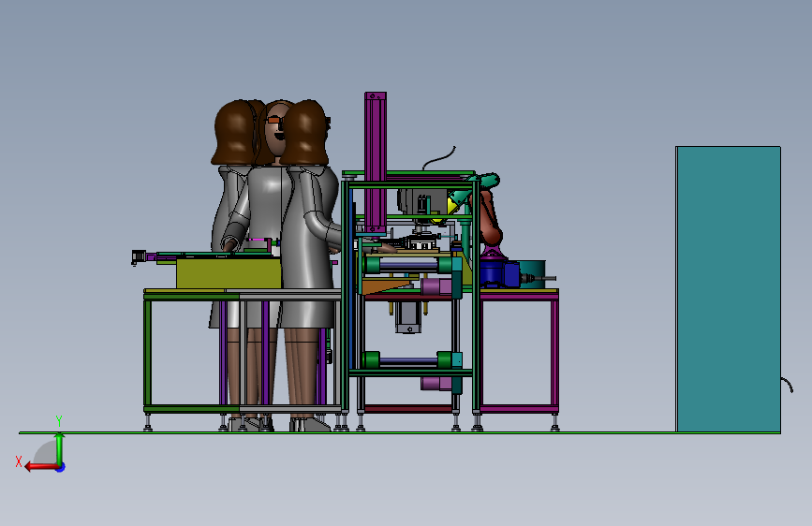
Task: Select the blue motor on right table
Action: (498, 274)
